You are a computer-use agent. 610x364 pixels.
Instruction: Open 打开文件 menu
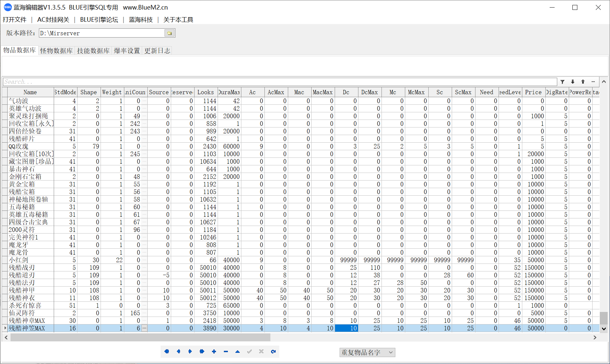[15, 19]
